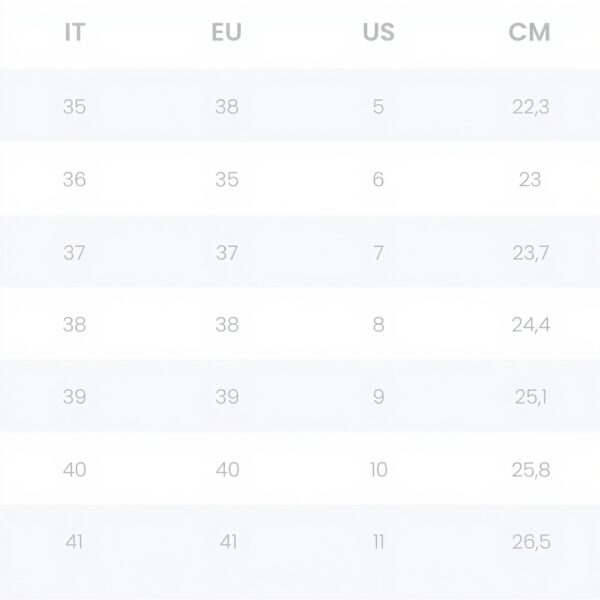
Task: Click the EU column header
Action: click(227, 32)
